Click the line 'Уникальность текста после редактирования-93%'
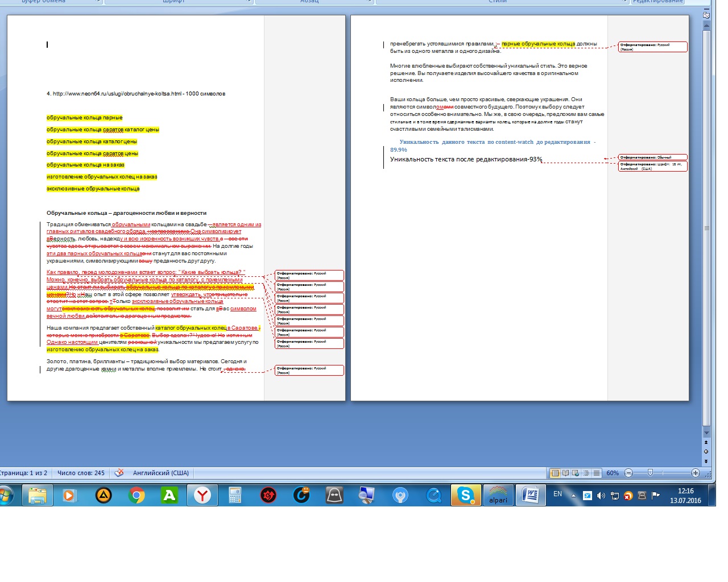The height and width of the screenshot is (582, 728). pos(466,160)
